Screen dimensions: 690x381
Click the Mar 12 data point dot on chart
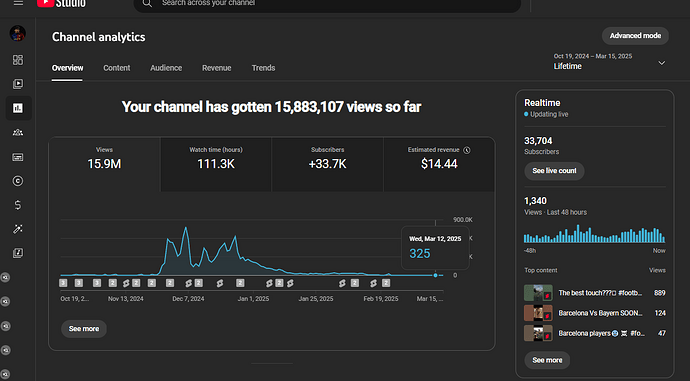436,275
